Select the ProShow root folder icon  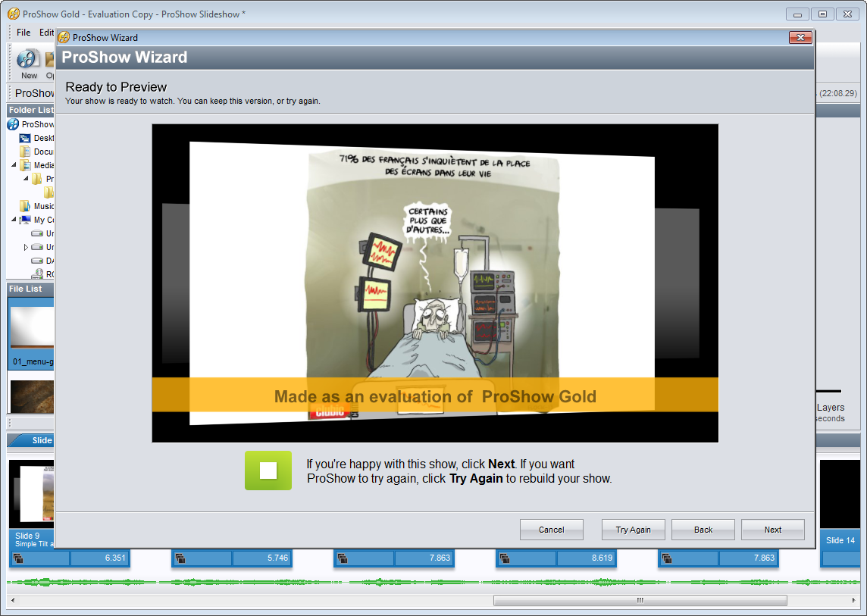click(14, 124)
